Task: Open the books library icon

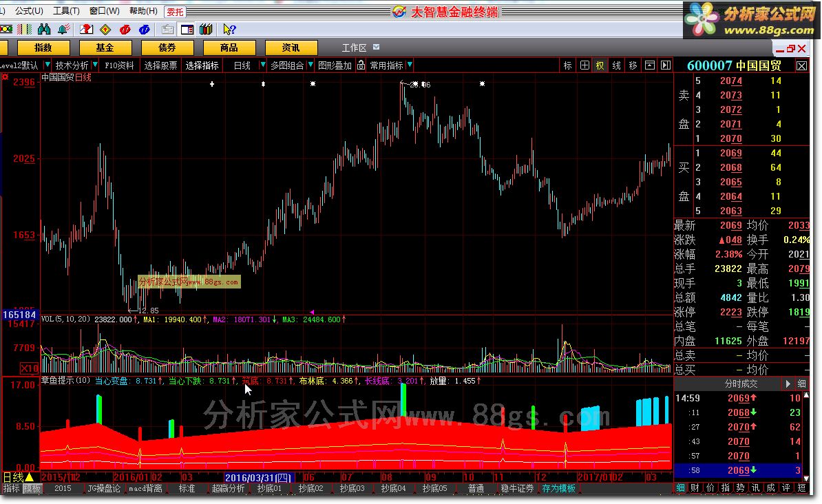Action: 206,30
